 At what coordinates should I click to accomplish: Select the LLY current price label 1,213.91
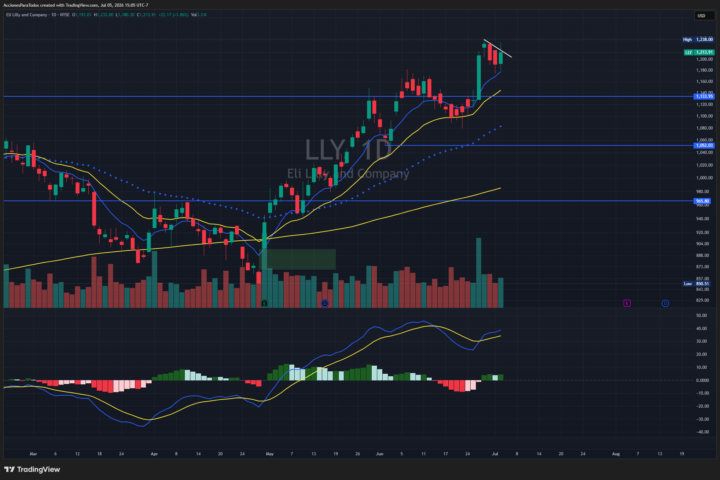coord(699,52)
